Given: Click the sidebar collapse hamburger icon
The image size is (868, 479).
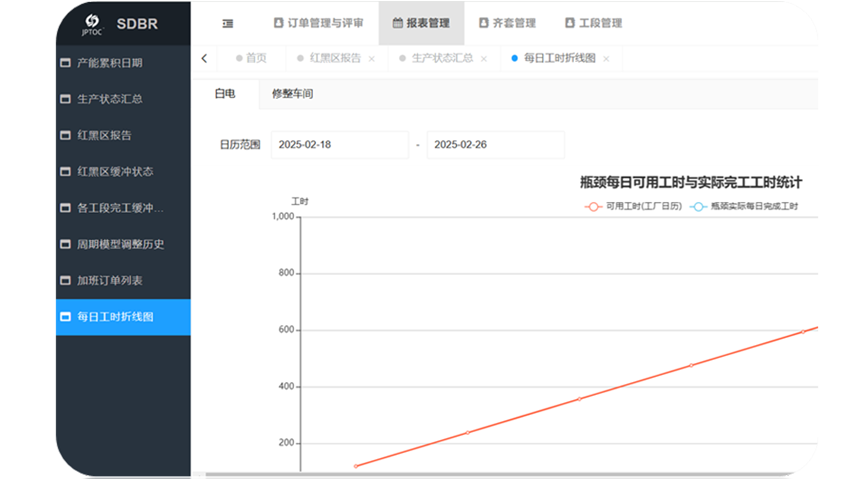Looking at the screenshot, I should pos(228,23).
